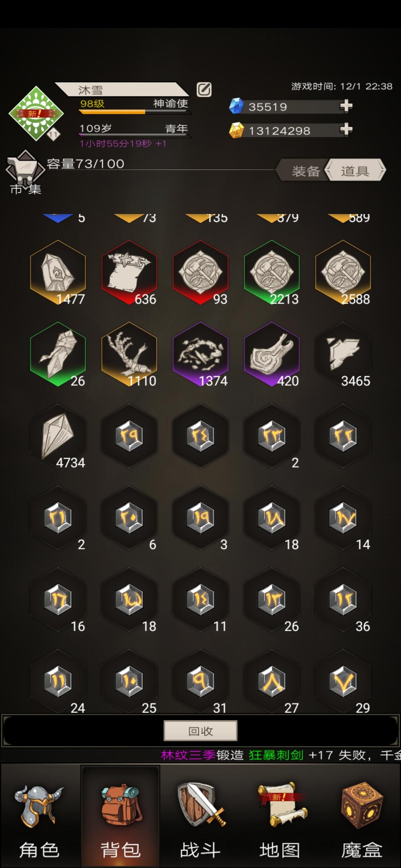This screenshot has width=401, height=868.
Task: Click the 回收 recycle button
Action: tap(200, 731)
